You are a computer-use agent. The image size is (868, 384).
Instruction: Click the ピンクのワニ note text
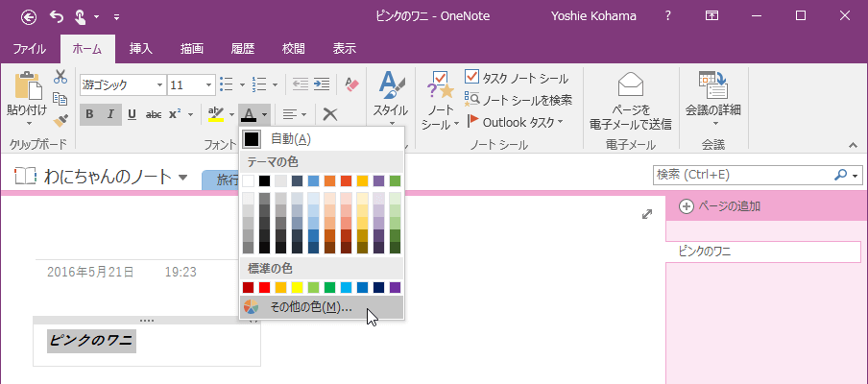[x=91, y=339]
